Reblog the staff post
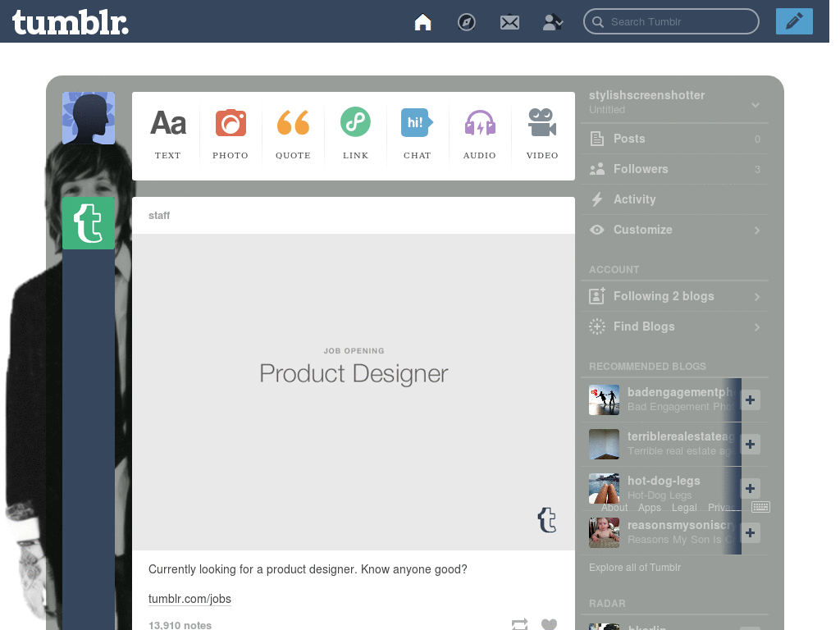 click(x=519, y=624)
